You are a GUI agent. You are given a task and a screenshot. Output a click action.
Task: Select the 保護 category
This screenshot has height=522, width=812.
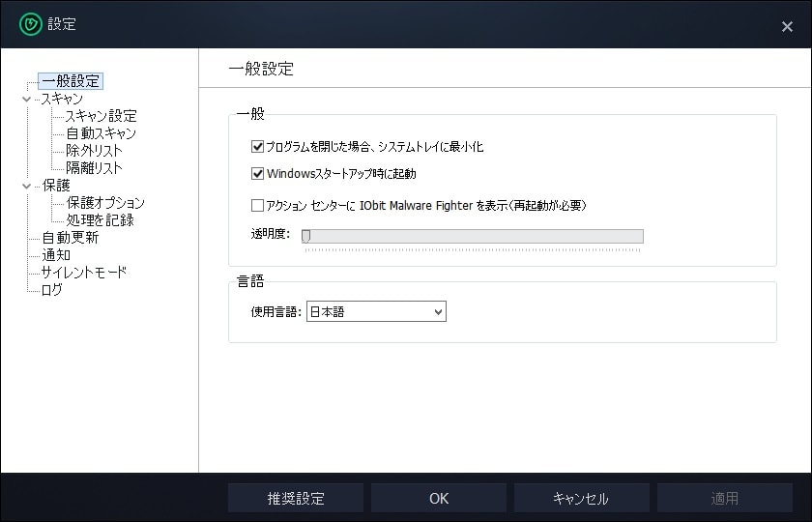[56, 186]
